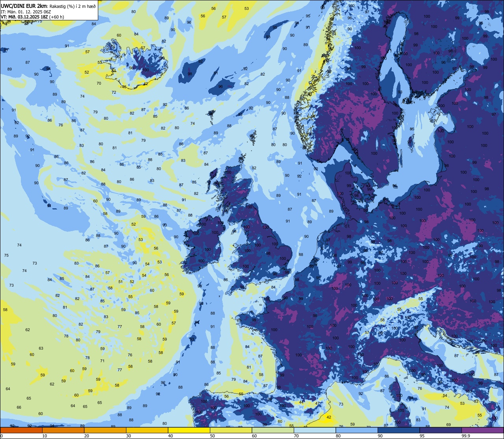Click the '10' label on the color scale
This screenshot has width=504, height=439.
[x=44, y=436]
